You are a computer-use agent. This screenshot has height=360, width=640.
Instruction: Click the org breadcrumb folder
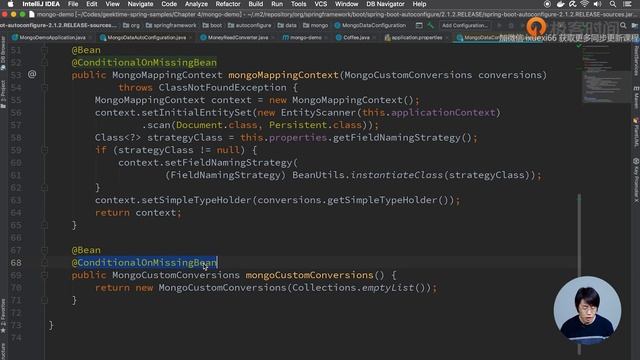point(131,25)
